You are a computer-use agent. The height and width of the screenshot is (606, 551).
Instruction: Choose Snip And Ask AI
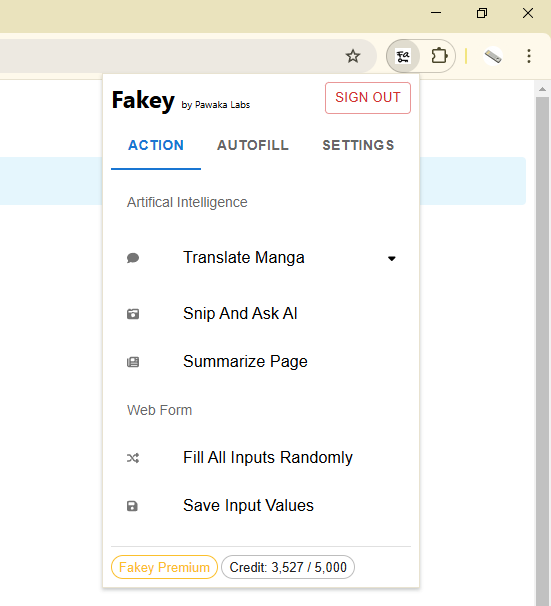pyautogui.click(x=261, y=313)
